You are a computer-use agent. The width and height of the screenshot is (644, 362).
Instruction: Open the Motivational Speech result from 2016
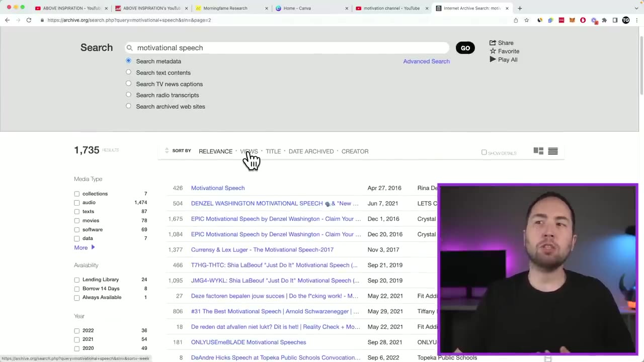click(218, 188)
